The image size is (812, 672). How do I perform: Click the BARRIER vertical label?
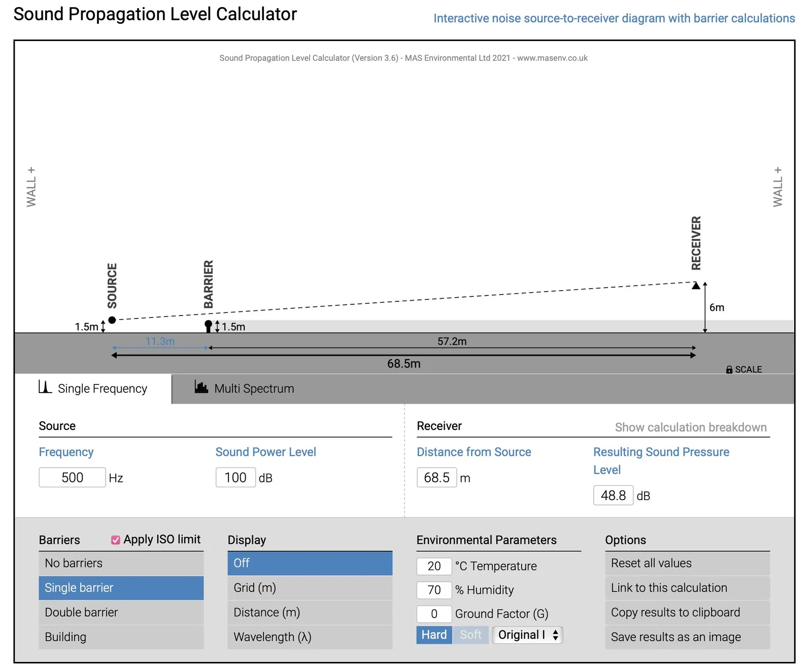tap(209, 285)
